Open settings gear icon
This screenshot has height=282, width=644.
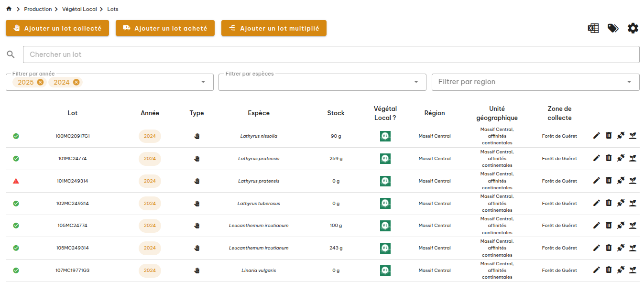(x=633, y=28)
